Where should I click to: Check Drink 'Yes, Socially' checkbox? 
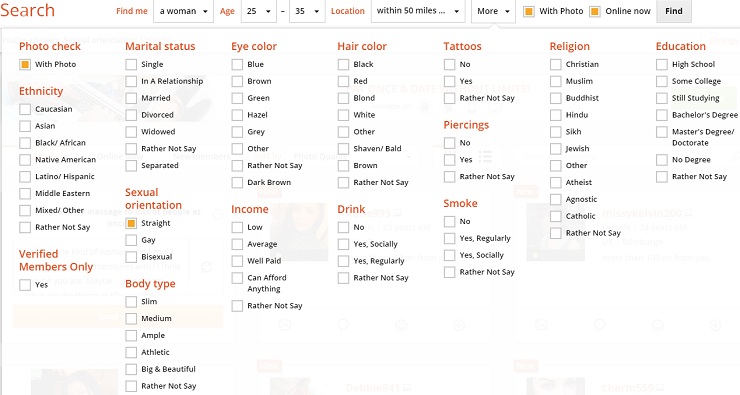click(x=344, y=244)
